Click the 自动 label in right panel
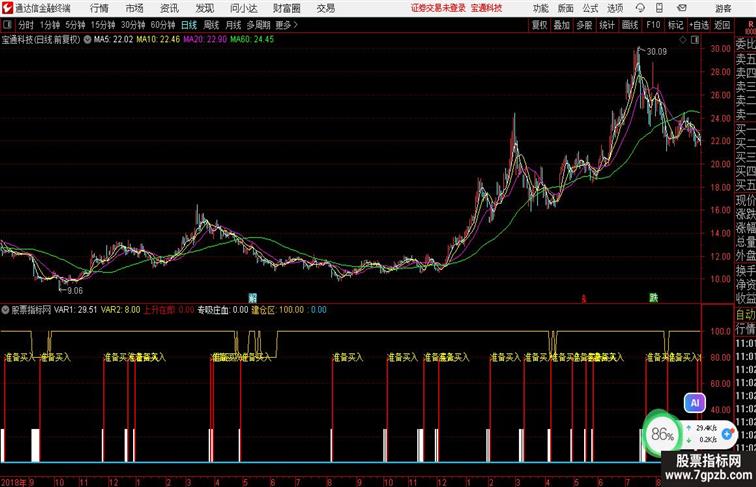 click(x=745, y=314)
